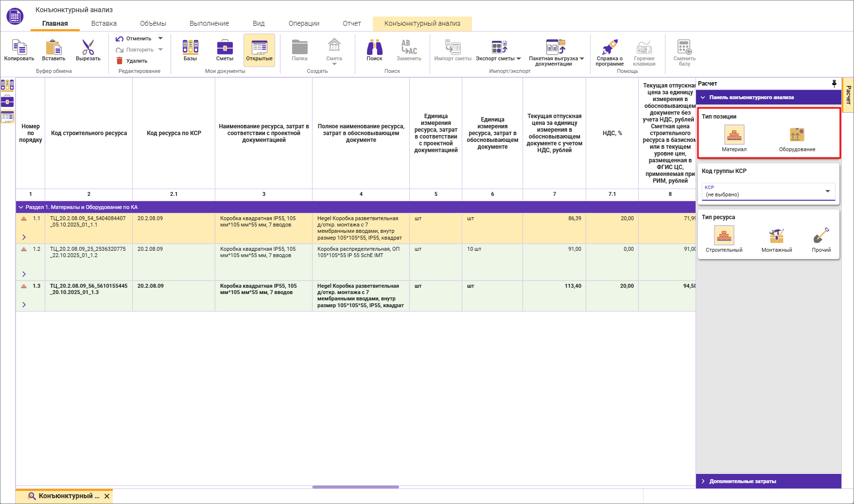This screenshot has height=504, width=854.
Task: Open the Operations ribbon tab
Action: point(304,23)
